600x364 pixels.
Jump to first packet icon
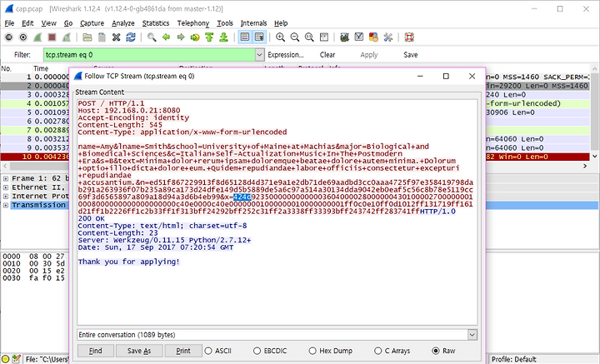coord(209,37)
